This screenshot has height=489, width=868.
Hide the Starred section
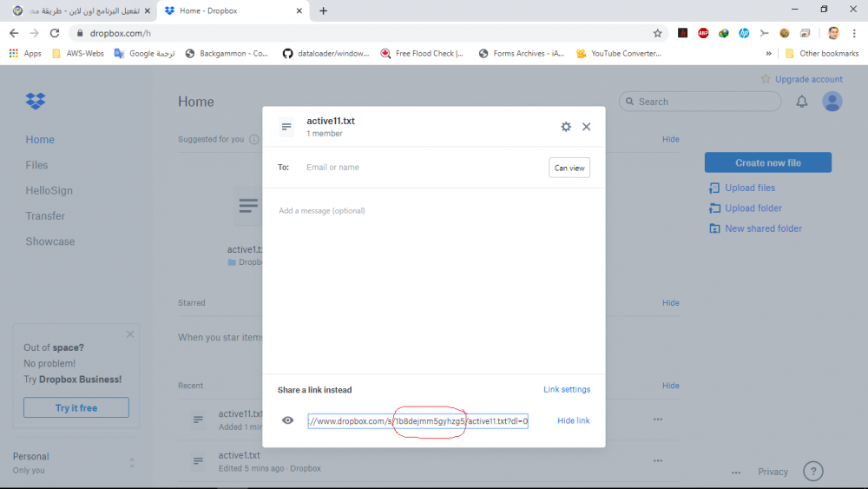[670, 303]
